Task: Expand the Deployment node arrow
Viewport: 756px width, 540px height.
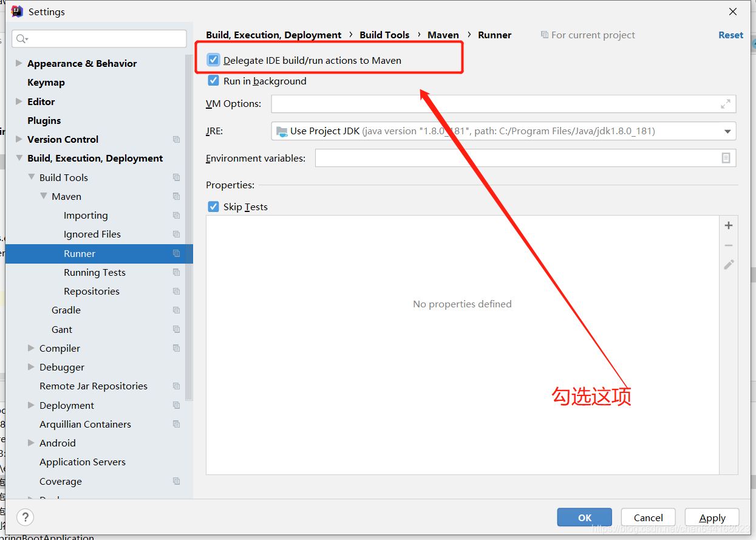Action: pos(31,405)
